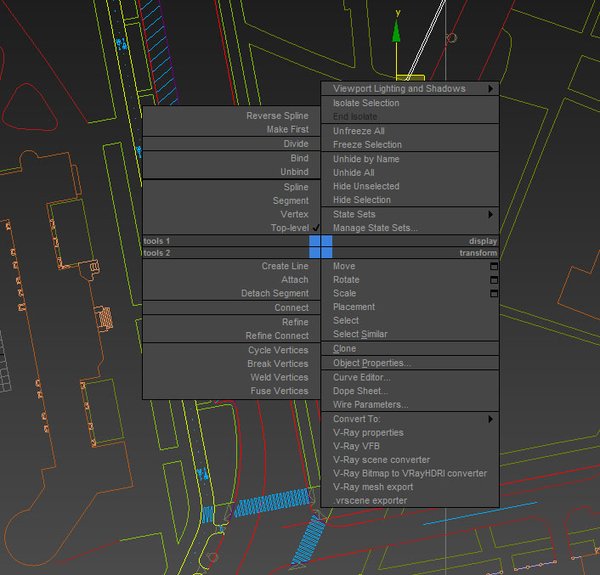This screenshot has height=575, width=600.
Task: Select Hide Unselected option
Action: coord(366,186)
